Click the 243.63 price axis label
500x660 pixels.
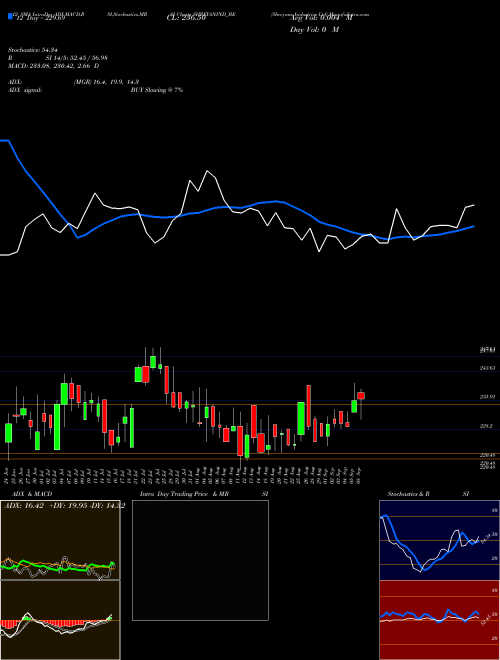(x=487, y=368)
